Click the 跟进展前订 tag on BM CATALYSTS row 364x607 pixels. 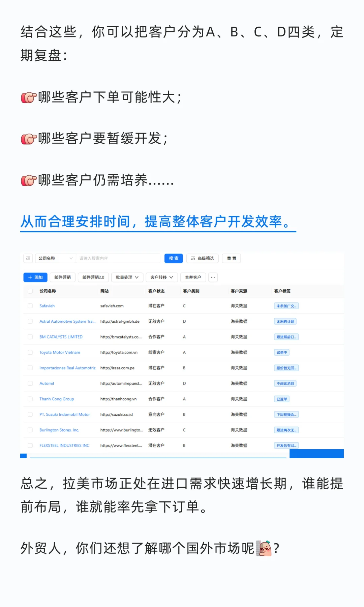click(x=286, y=337)
